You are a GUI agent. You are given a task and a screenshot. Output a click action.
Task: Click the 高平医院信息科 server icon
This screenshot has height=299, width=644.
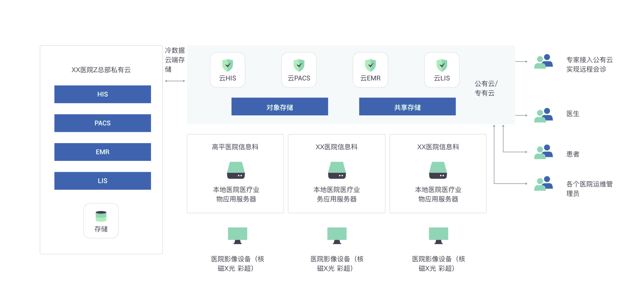click(x=236, y=170)
